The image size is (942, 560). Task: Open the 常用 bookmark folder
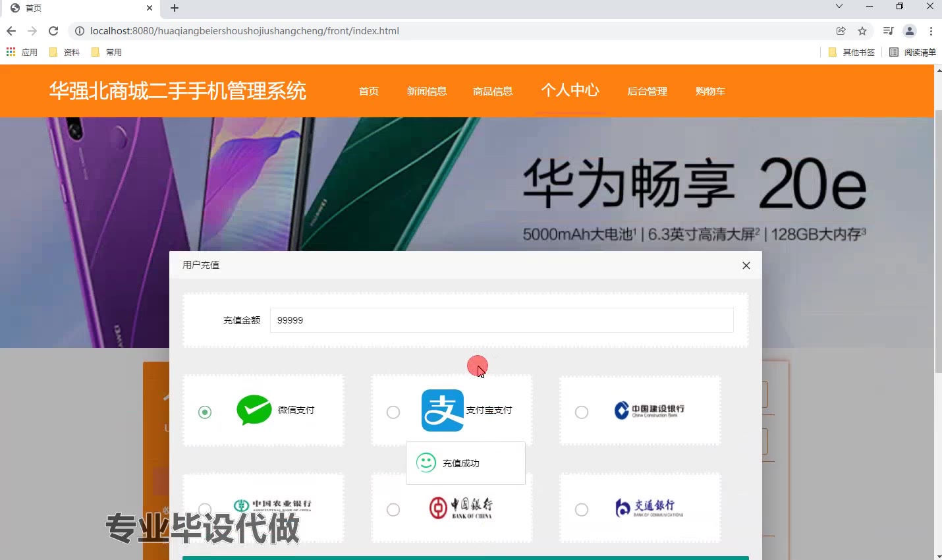coord(107,52)
